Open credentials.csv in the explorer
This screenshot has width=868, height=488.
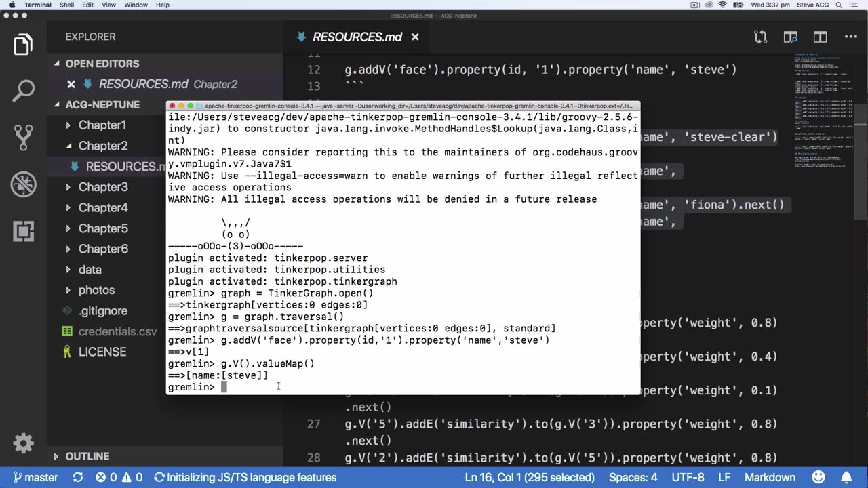117,331
